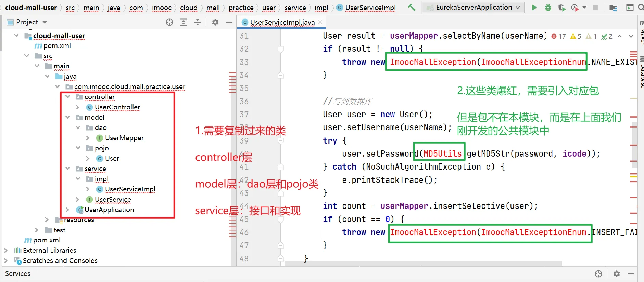Click the practice breadcrumb segment

[x=241, y=8]
